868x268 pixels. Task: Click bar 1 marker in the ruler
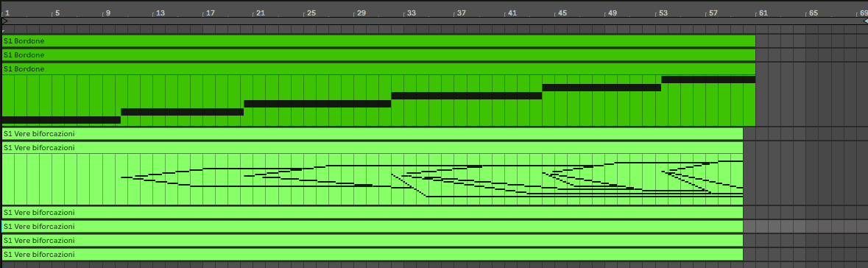[7, 13]
